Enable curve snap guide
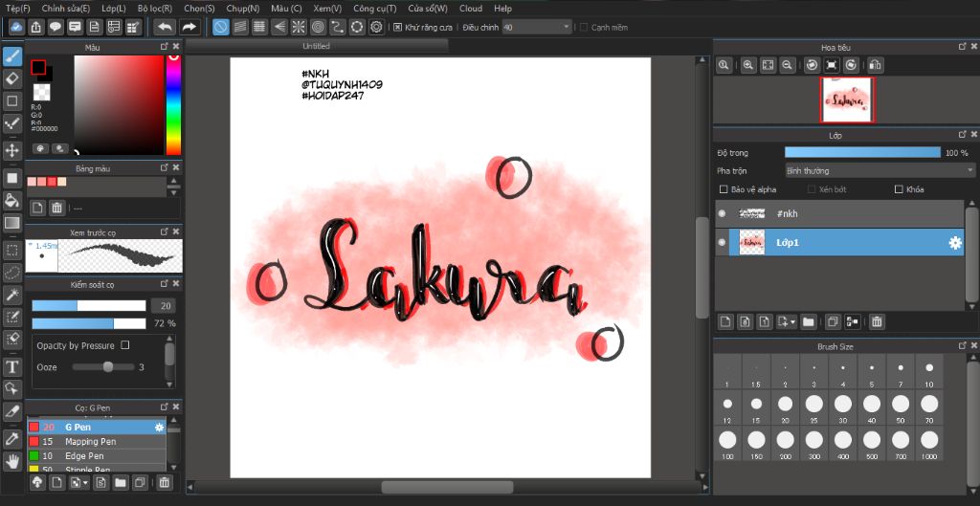The width and height of the screenshot is (980, 506). [338, 27]
